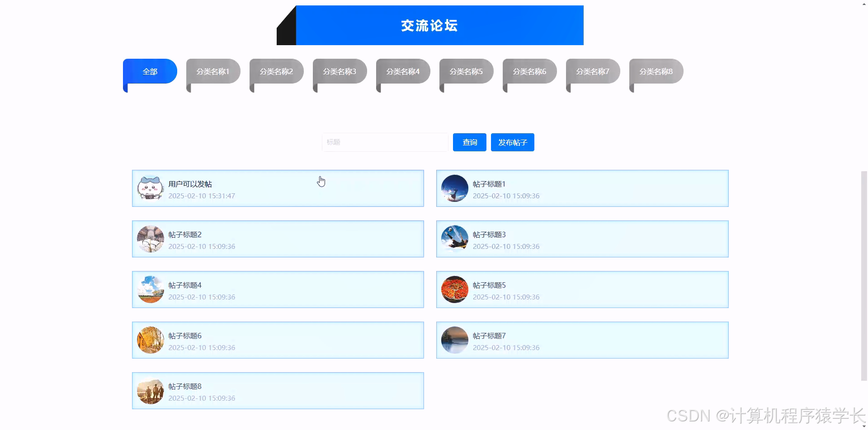This screenshot has height=430, width=868.
Task: Click the autumn trees avatar of 帖子标题6
Action: click(151, 340)
